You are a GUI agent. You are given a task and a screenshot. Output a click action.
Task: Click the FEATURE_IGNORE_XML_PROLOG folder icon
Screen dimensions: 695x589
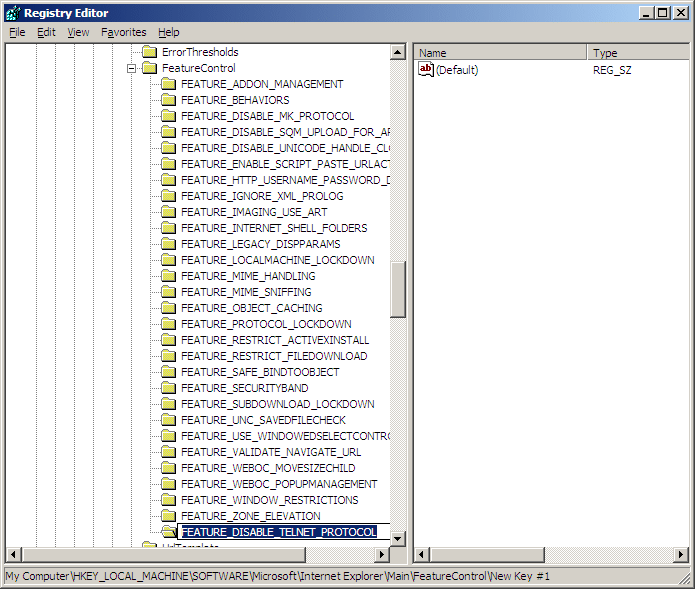pyautogui.click(x=168, y=196)
